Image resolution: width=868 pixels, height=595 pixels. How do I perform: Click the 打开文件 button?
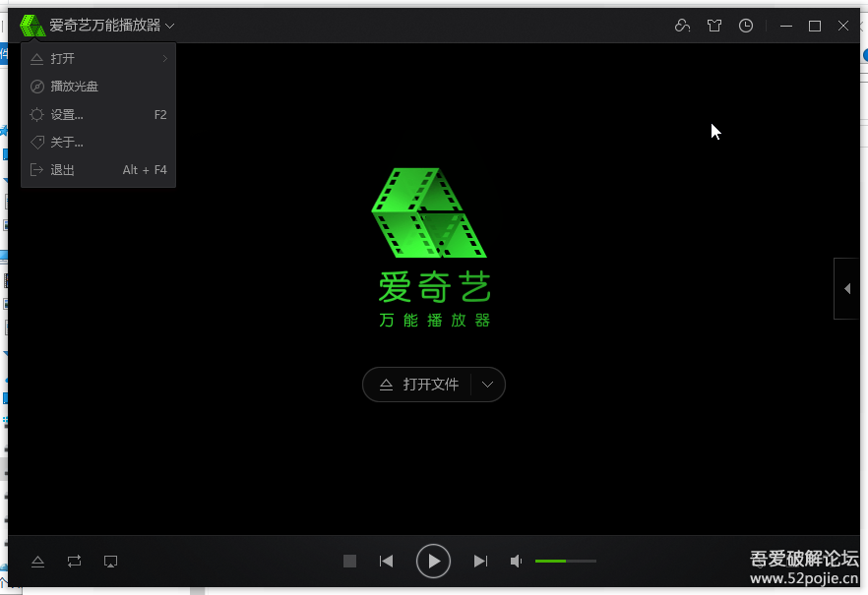(x=420, y=385)
